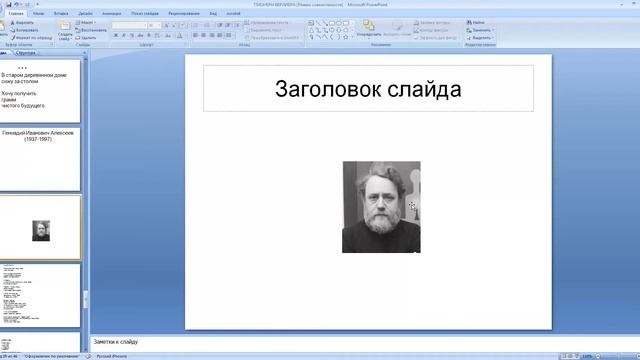Open Контур фигуры shape outline dropdown

click(x=431, y=30)
